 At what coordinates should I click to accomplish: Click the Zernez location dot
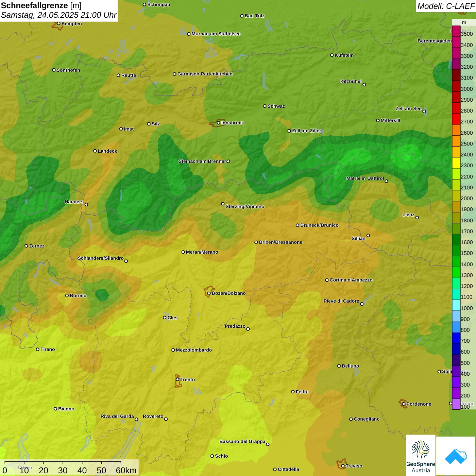[26, 246]
